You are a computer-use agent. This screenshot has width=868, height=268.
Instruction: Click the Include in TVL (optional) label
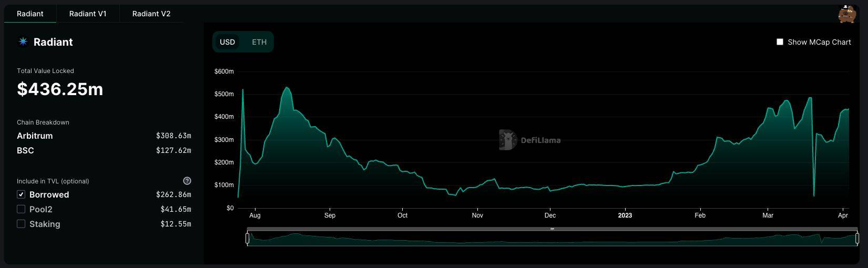[x=53, y=181]
